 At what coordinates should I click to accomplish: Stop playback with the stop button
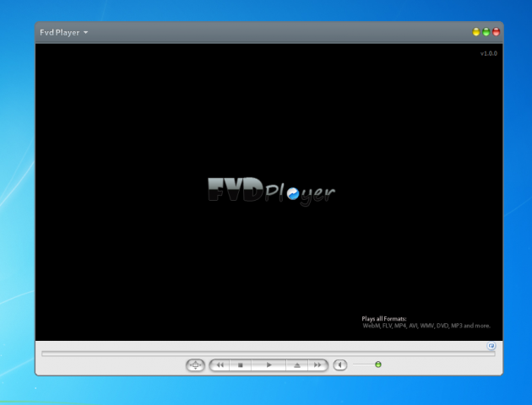pyautogui.click(x=240, y=365)
